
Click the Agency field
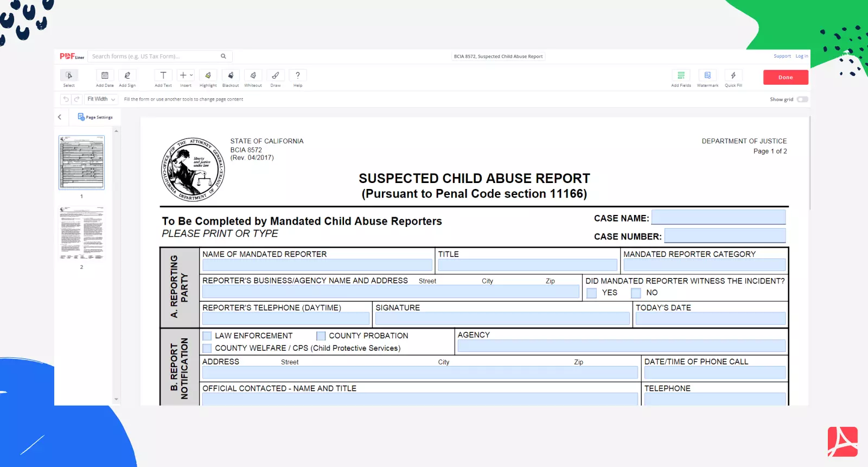point(622,346)
